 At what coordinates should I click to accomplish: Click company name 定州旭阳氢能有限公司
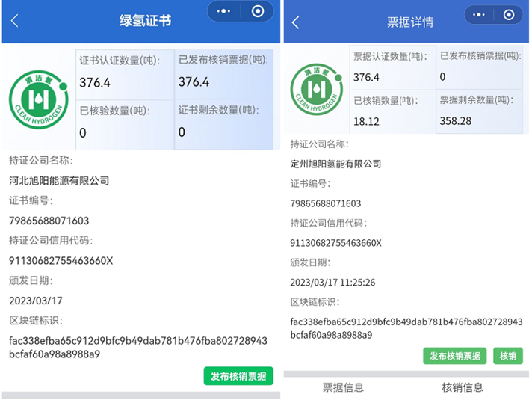[x=335, y=164]
